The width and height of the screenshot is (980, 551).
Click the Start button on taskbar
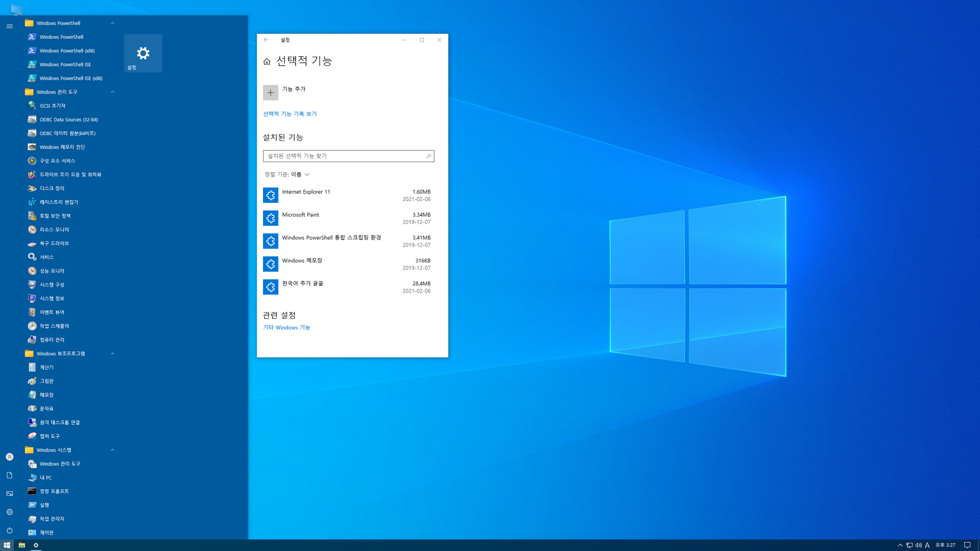7,545
